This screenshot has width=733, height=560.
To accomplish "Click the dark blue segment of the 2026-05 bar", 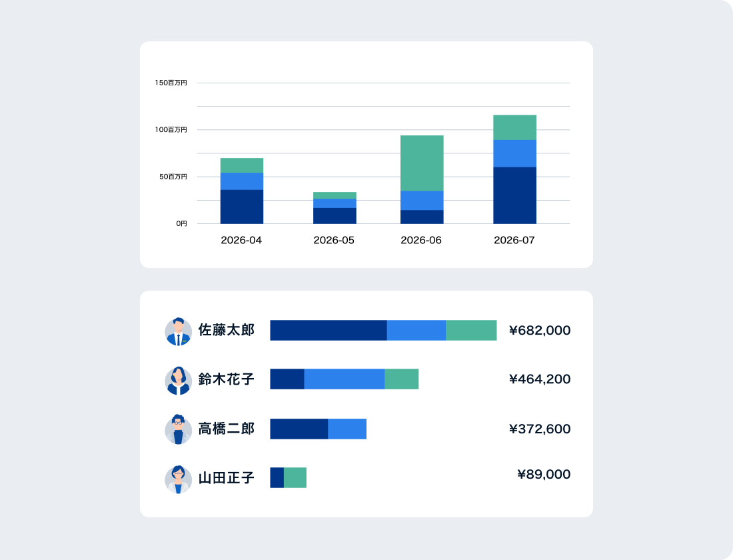I will [335, 215].
